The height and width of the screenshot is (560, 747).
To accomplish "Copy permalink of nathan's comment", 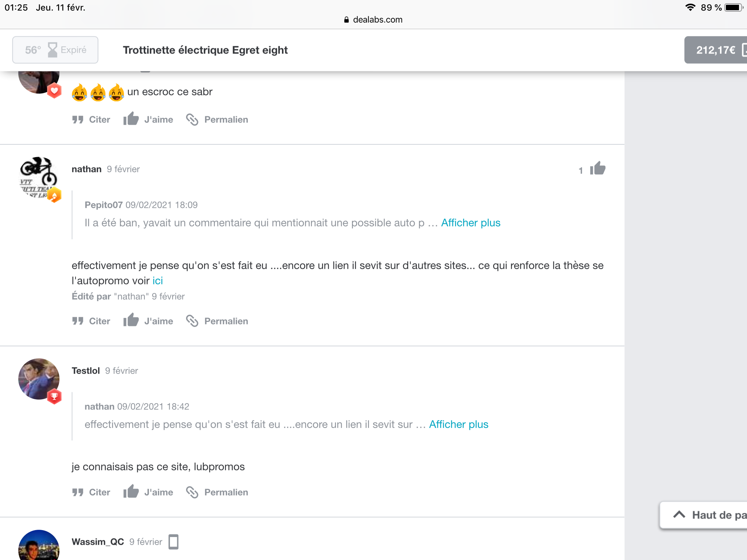I will coord(217,321).
